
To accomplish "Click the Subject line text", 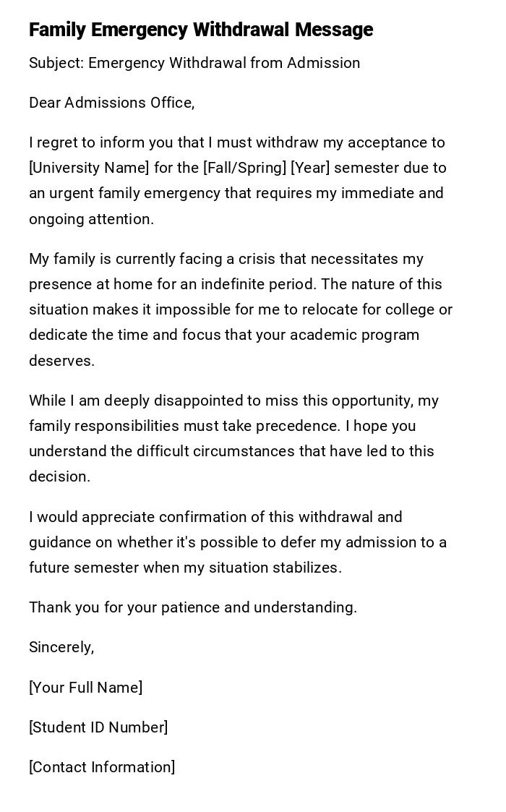I will (194, 63).
